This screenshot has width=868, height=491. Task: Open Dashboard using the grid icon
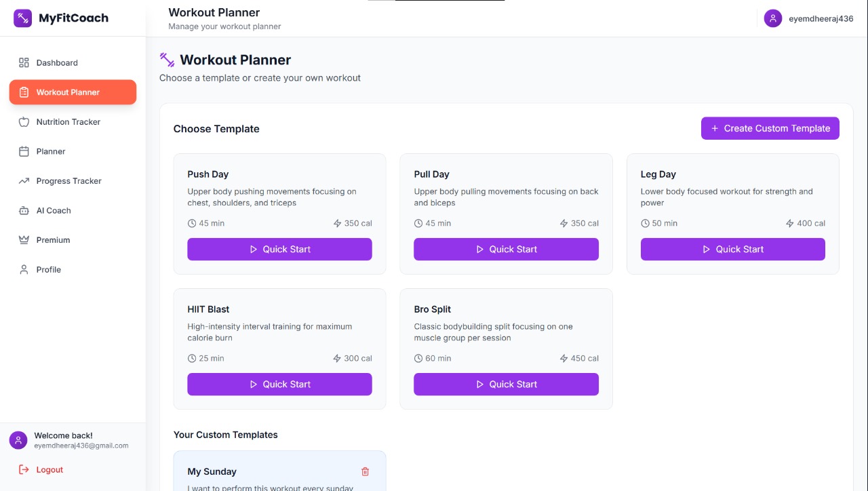tap(23, 62)
